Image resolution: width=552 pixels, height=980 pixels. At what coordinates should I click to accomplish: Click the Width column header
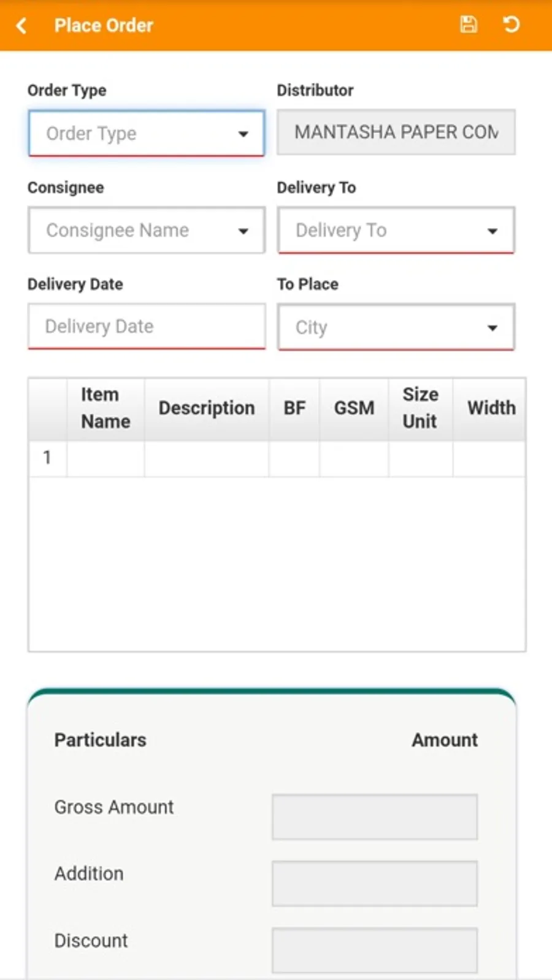(x=490, y=408)
